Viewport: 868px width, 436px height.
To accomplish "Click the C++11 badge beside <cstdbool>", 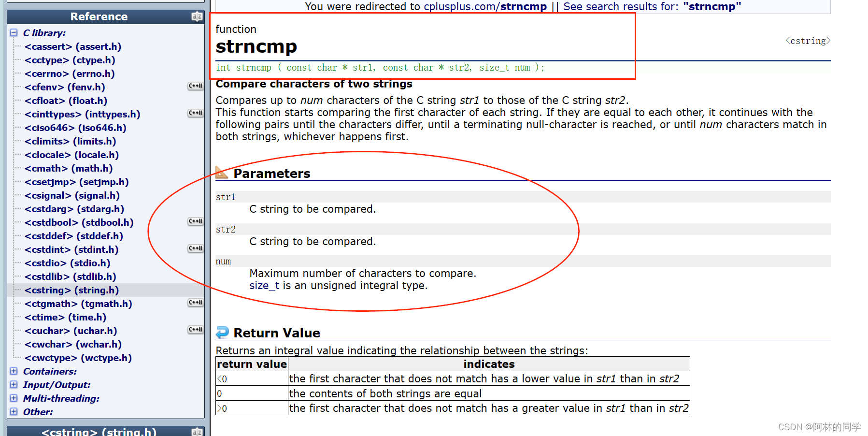I will point(195,221).
